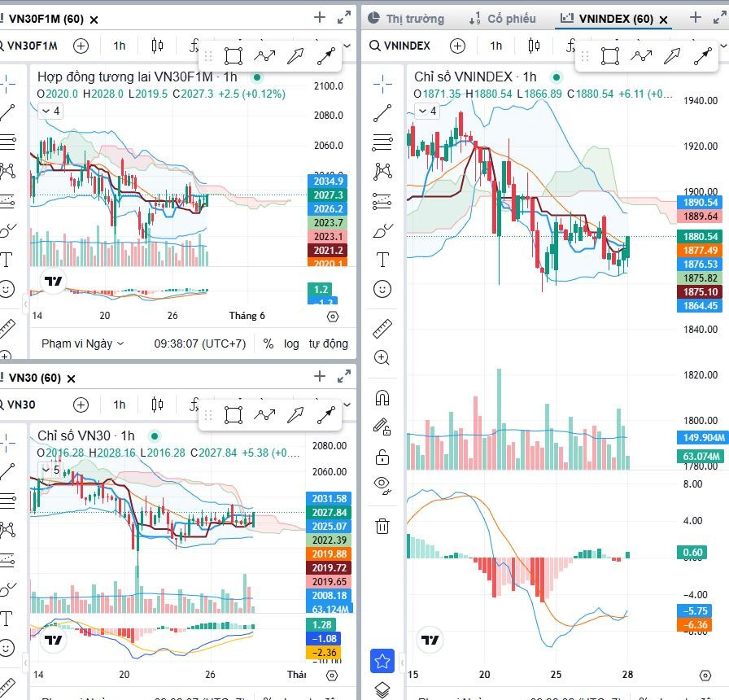The image size is (729, 700).
Task: Open the object tree layers icon
Action: point(382,689)
